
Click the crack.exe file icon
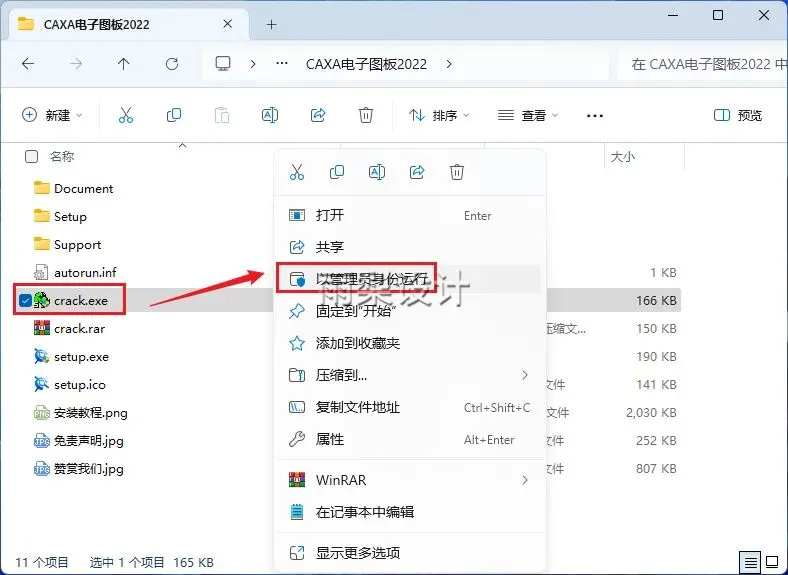coord(42,301)
